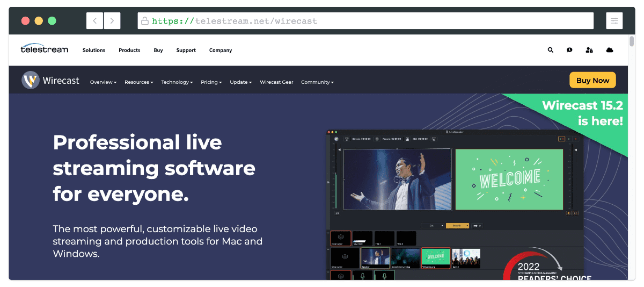The height and width of the screenshot is (287, 644).
Task: Expand the Community dropdown
Action: point(317,82)
